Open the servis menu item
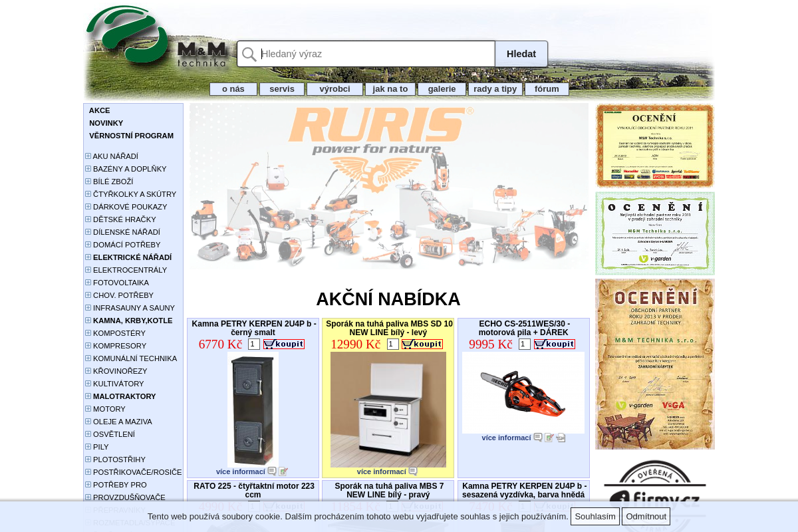 click(x=282, y=89)
